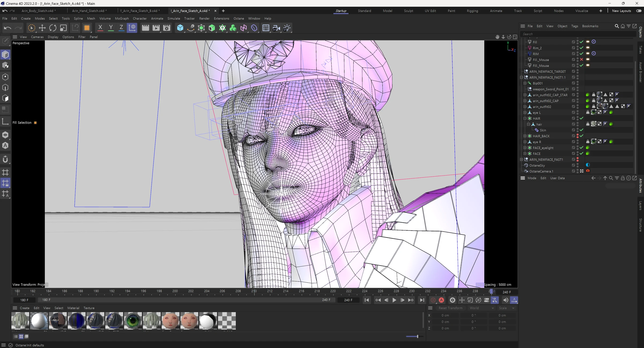This screenshot has width=644, height=348.
Task: Go to the end of animation
Action: (422, 300)
